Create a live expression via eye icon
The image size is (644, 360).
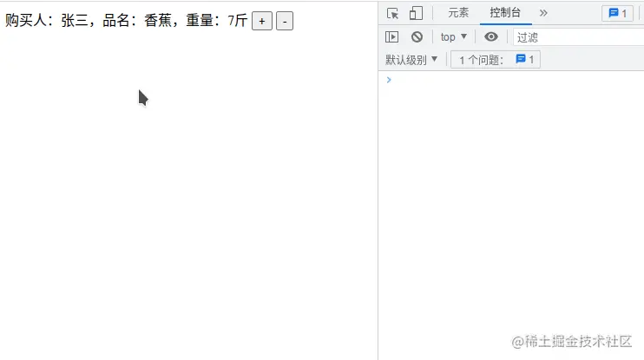pos(490,37)
